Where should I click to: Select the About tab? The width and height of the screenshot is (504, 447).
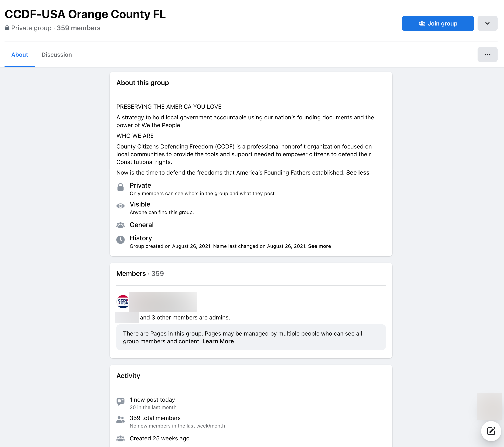(19, 54)
